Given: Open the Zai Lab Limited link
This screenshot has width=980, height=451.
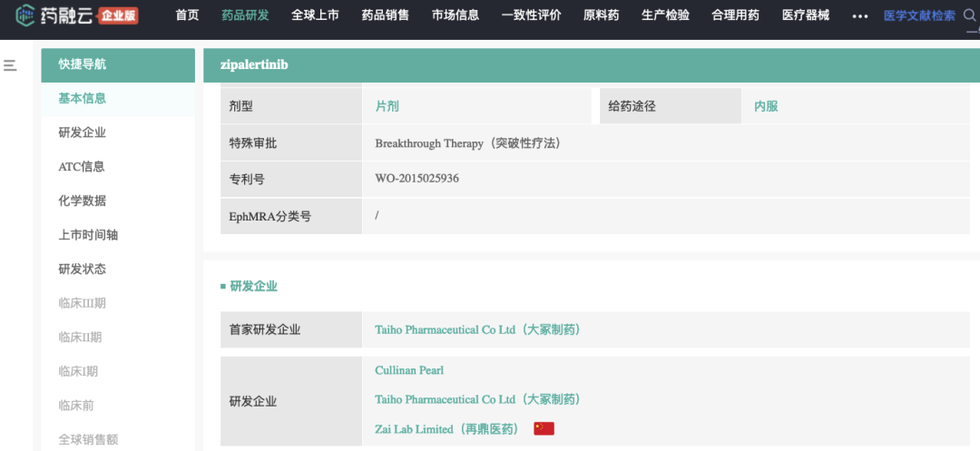Looking at the screenshot, I should coord(446,428).
